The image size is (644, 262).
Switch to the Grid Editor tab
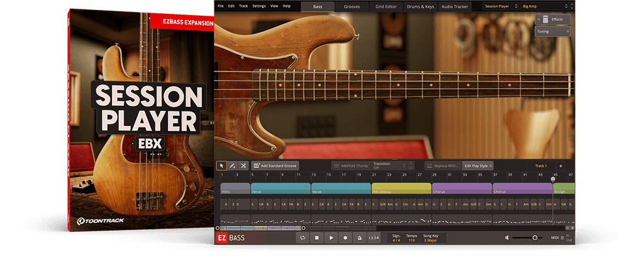[x=386, y=6]
